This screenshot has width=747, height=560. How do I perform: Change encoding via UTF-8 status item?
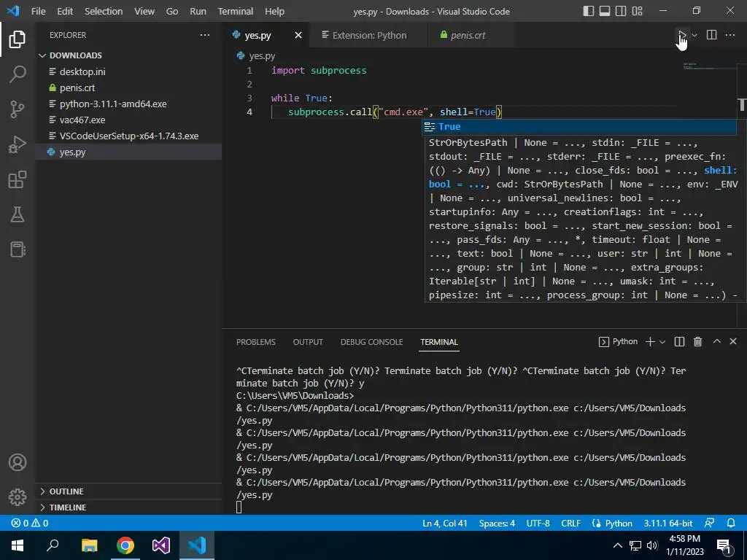[538, 523]
